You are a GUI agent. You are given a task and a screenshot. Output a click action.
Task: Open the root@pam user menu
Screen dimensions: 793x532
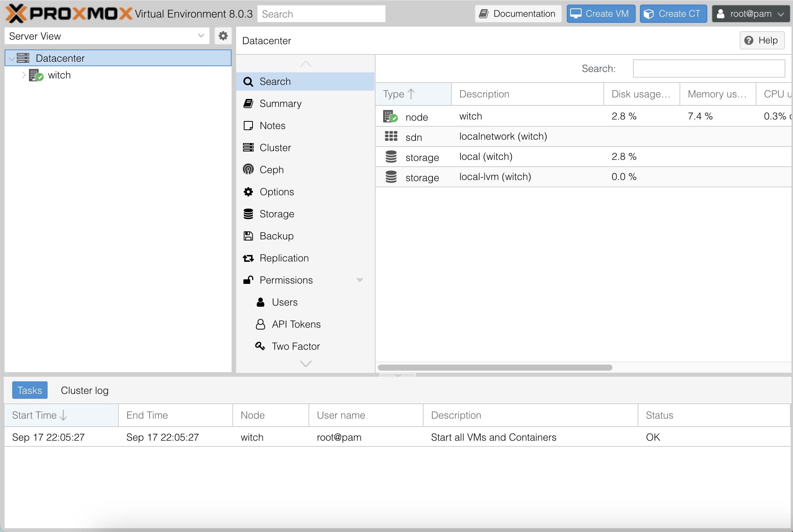pyautogui.click(x=750, y=13)
